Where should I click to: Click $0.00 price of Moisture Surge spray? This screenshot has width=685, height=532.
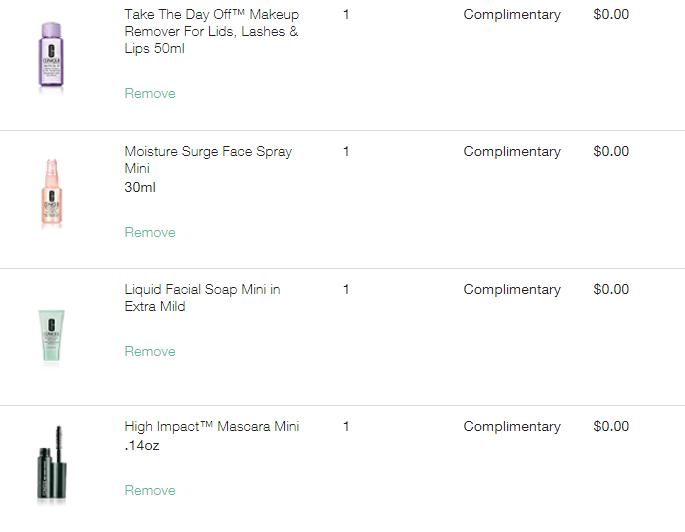coord(611,152)
